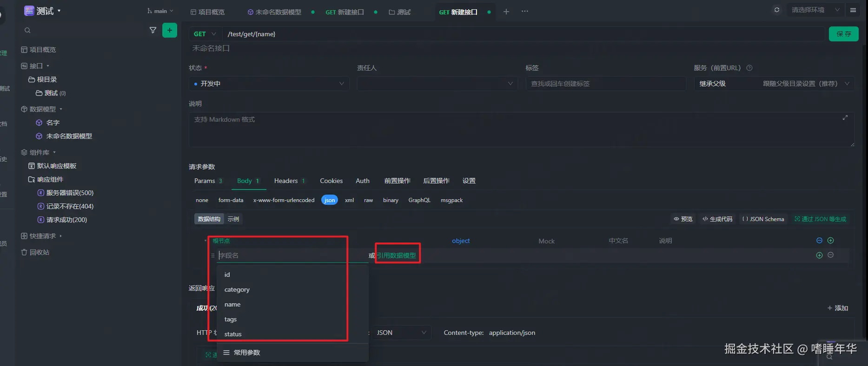Click 添加 to add a response
This screenshot has height=366, width=868.
point(838,308)
